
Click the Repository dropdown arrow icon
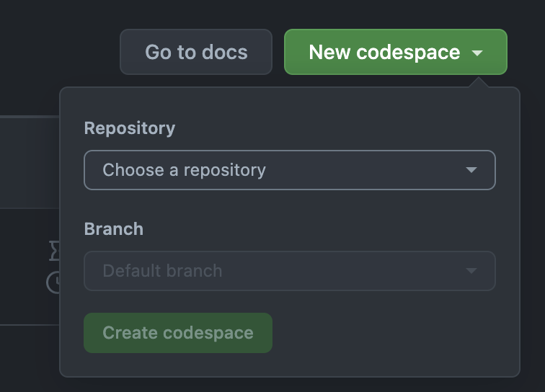coord(471,170)
